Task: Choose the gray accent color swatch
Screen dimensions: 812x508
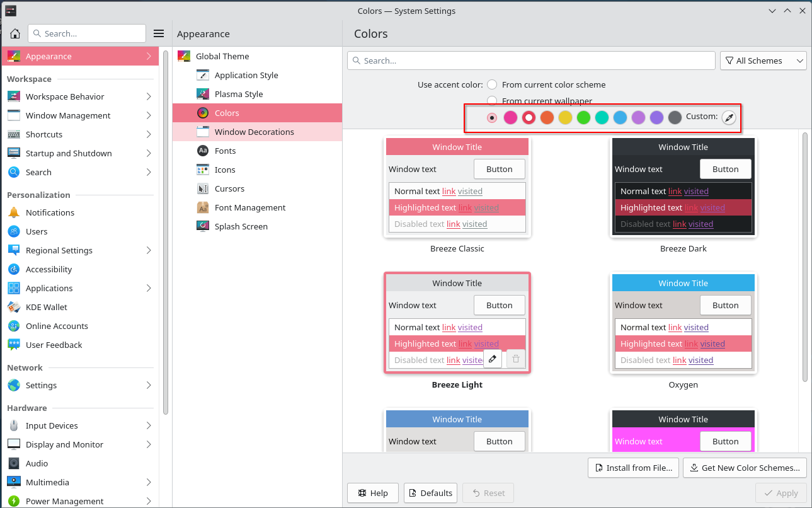Action: (675, 117)
